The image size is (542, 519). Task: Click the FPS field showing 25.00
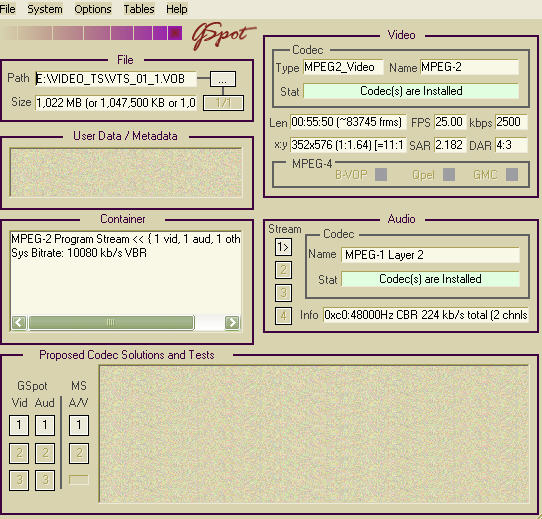(x=450, y=122)
